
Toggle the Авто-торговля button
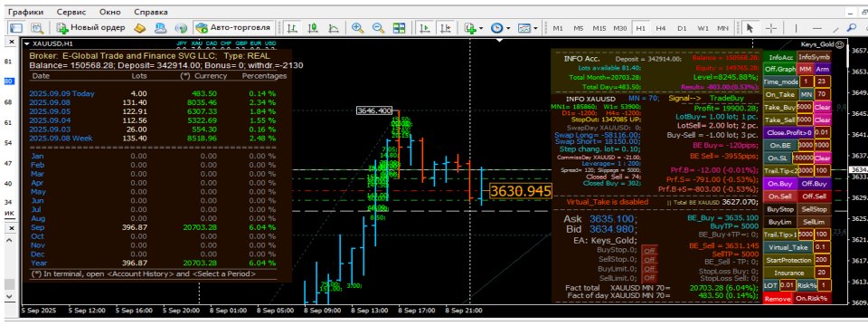pyautogui.click(x=233, y=28)
